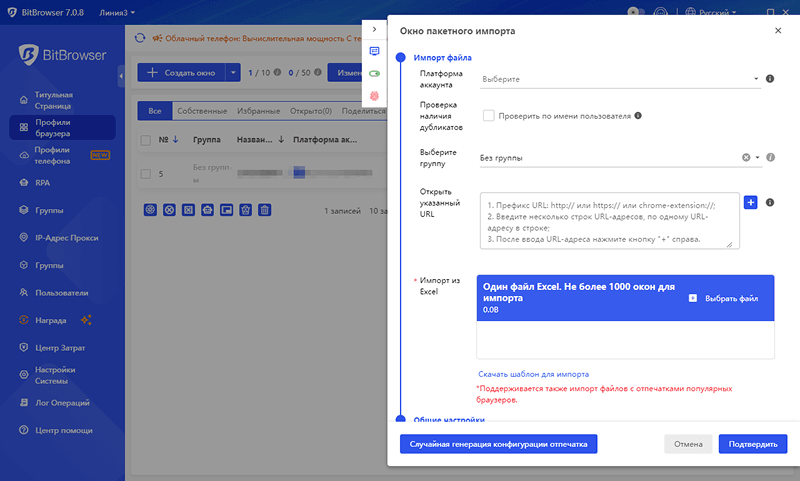Screen dimensions: 800x481
Task: Clear the selected group 'Без группы'
Action: pos(746,157)
